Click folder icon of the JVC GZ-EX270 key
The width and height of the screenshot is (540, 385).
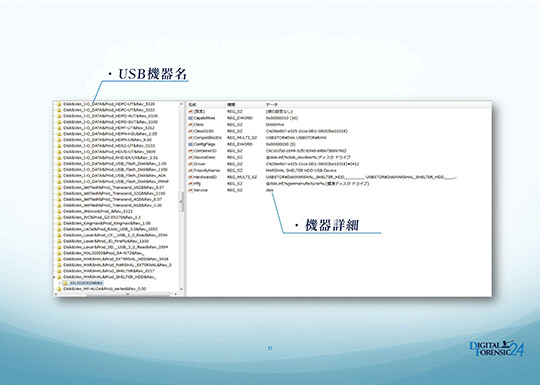pyautogui.click(x=59, y=217)
